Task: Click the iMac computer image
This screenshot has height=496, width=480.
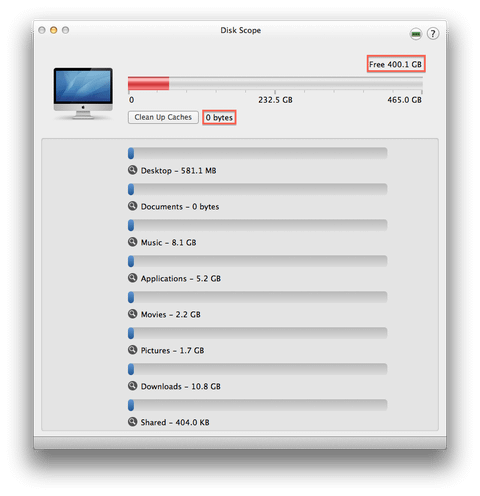Action: tap(83, 93)
